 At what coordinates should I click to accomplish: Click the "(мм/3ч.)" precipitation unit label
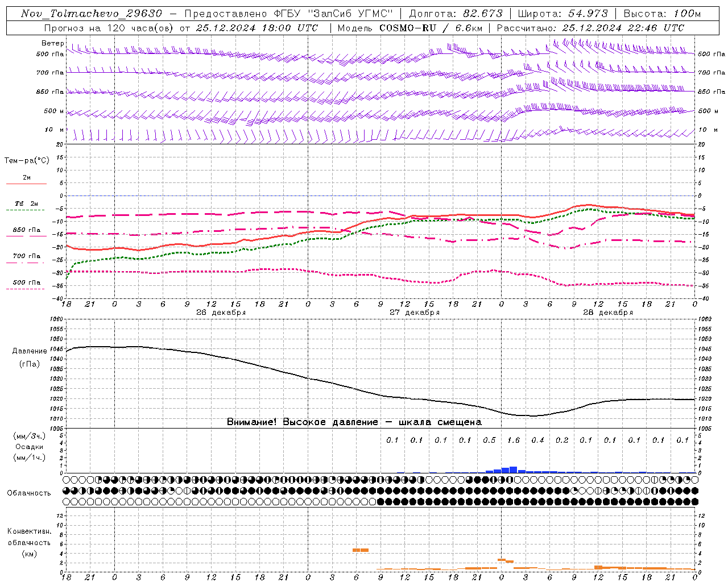(30, 436)
